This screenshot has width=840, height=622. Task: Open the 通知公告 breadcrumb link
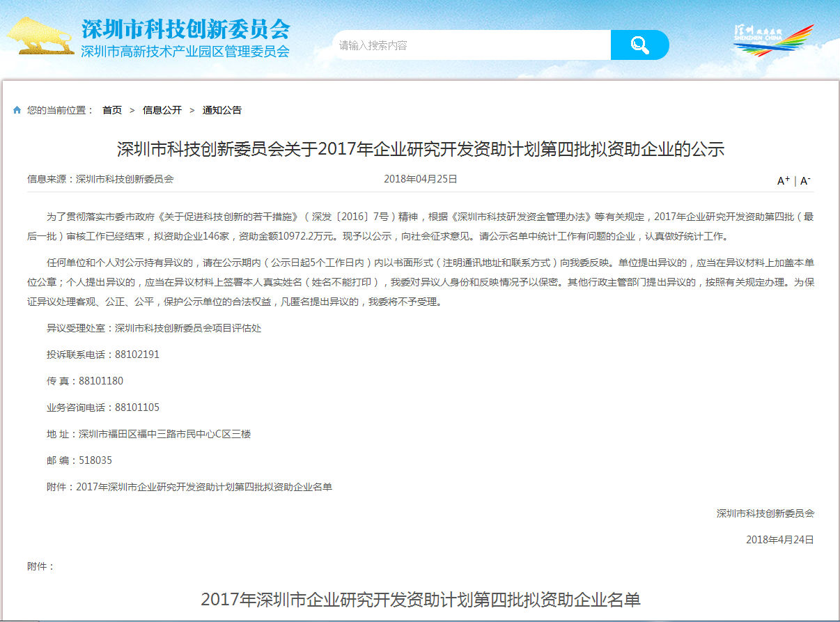click(221, 110)
